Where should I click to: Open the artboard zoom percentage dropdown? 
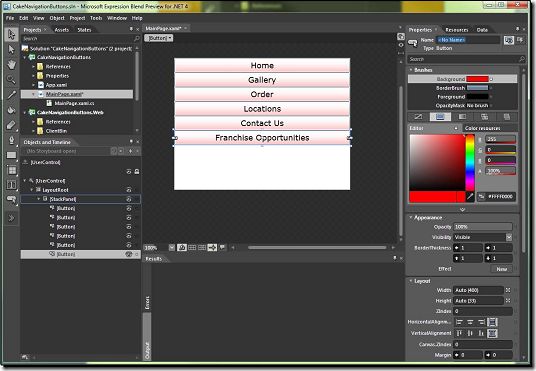(x=172, y=248)
